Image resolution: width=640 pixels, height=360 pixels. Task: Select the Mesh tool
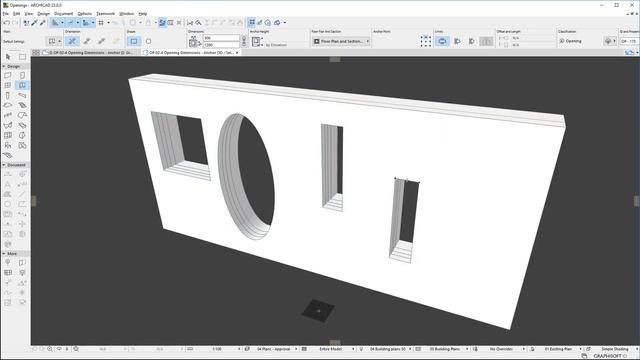[x=8, y=156]
